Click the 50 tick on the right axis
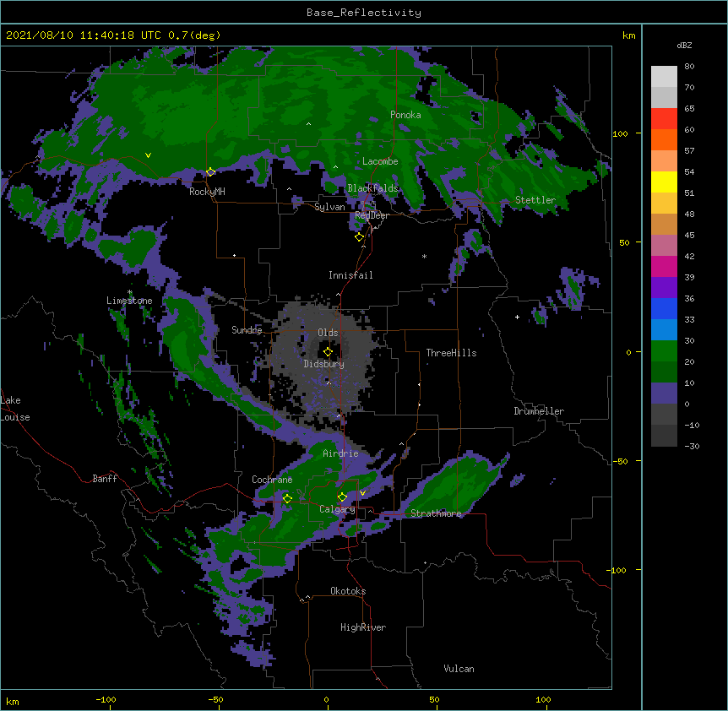Image resolution: width=728 pixels, height=711 pixels. [x=624, y=242]
